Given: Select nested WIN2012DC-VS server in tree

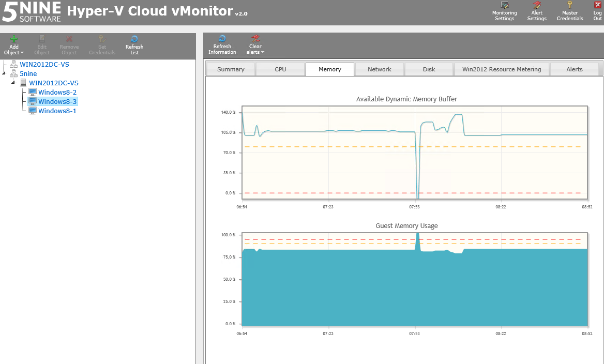Looking at the screenshot, I should 54,83.
